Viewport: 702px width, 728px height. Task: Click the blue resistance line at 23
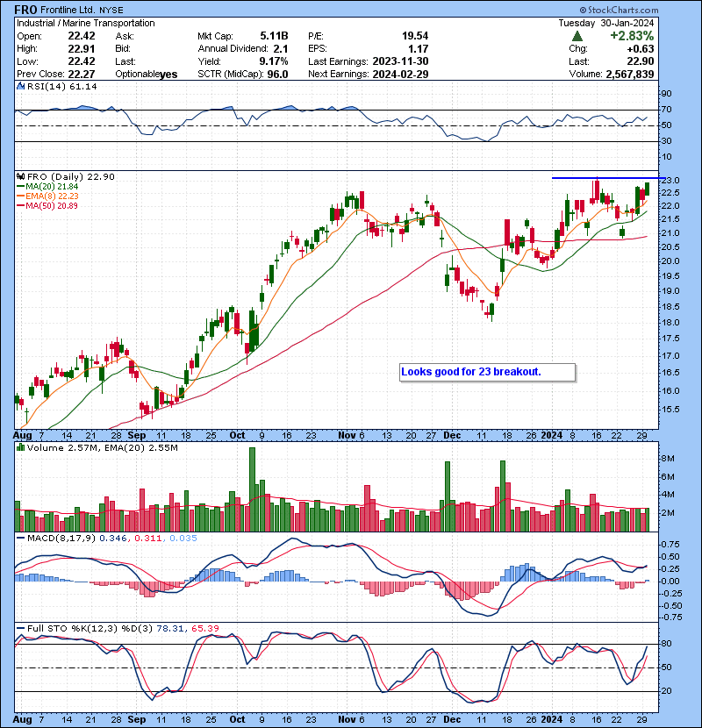608,178
